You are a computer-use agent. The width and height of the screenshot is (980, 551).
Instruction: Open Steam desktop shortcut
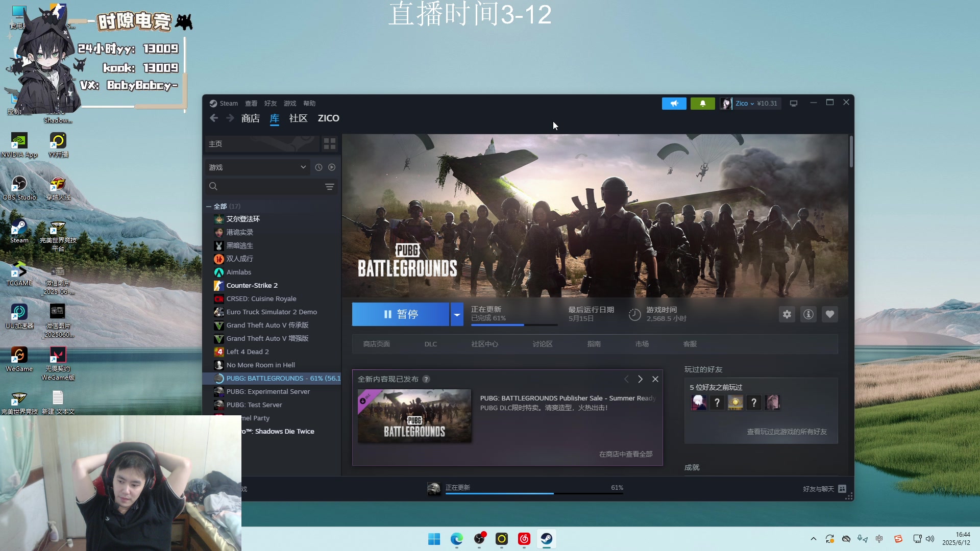click(x=19, y=231)
